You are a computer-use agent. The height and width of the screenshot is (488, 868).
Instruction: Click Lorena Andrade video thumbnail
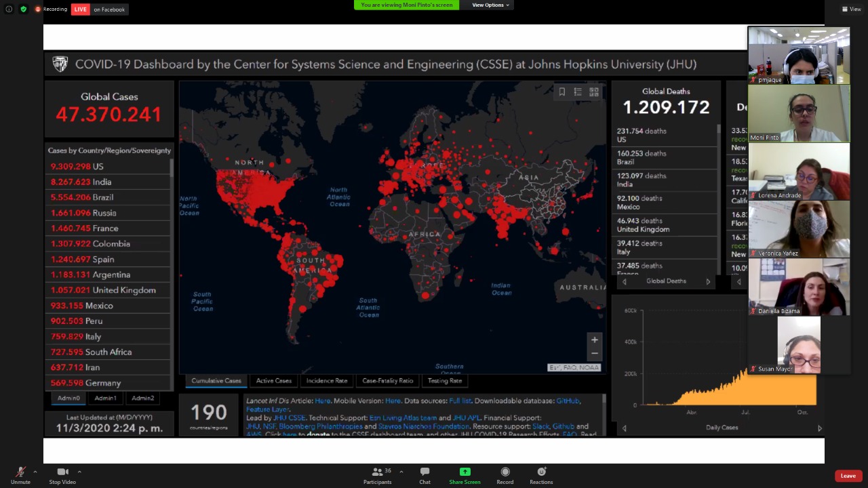799,171
